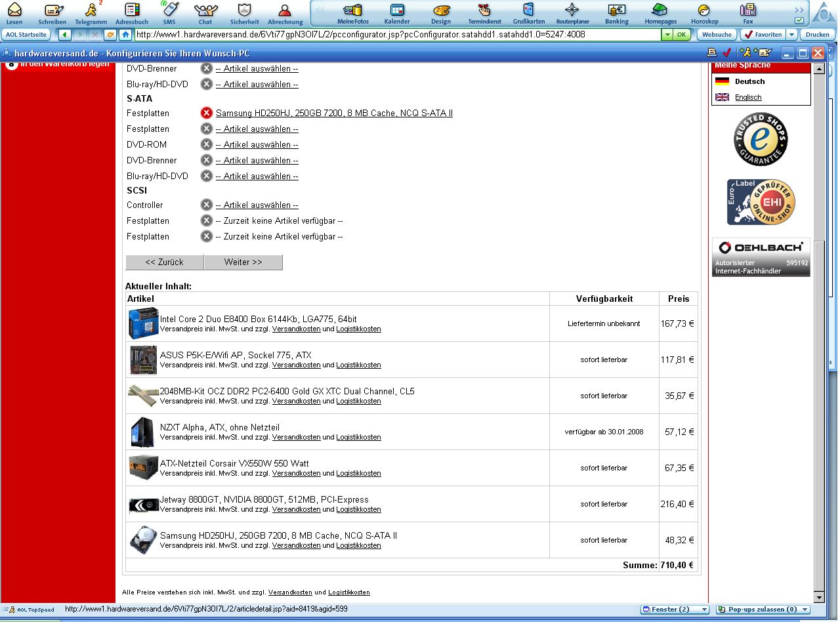This screenshot has height=622, width=840.
Task: Click the browser home icon
Action: [x=125, y=35]
